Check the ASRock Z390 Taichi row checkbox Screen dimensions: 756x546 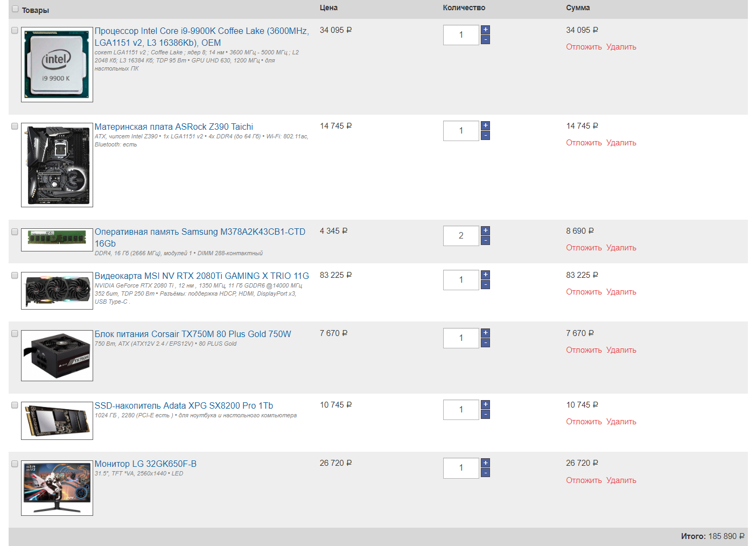(15, 126)
